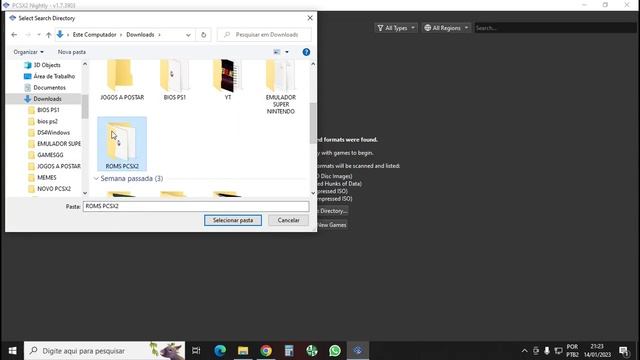This screenshot has width=640, height=360.
Task: Select EMULADOR SUPE folder in the tree
Action: click(x=54, y=144)
